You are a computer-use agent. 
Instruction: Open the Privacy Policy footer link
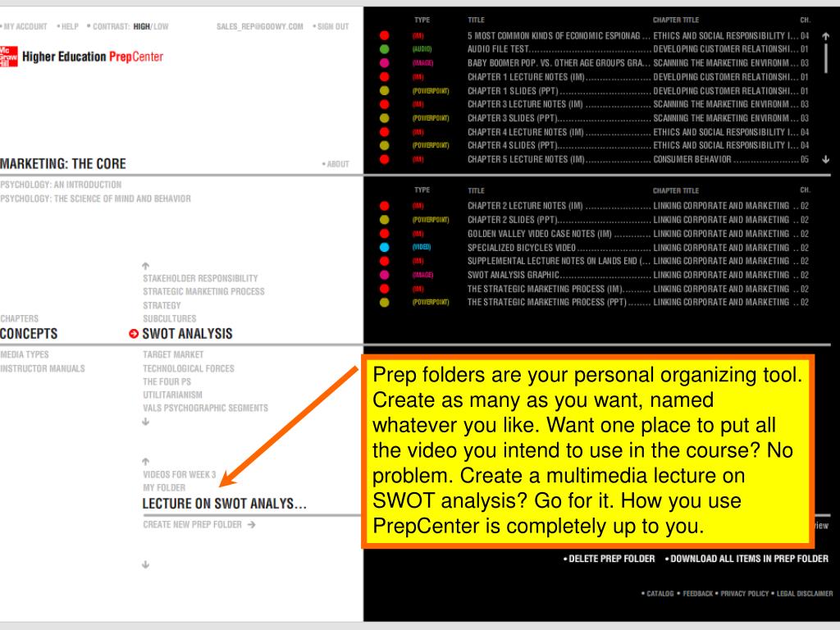point(745,594)
